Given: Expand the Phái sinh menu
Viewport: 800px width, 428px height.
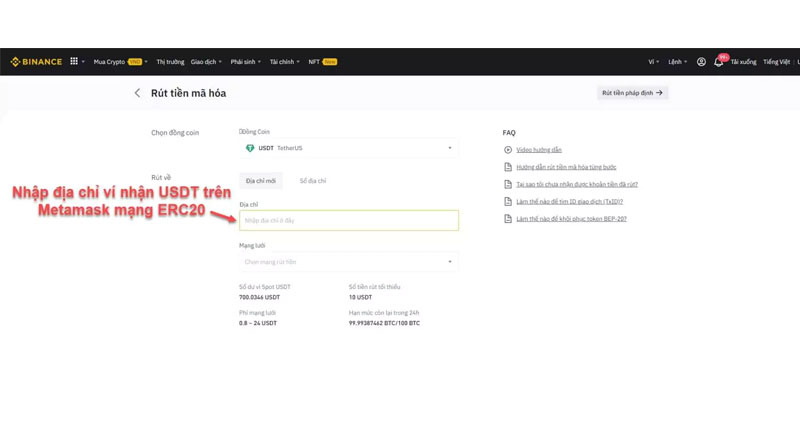Looking at the screenshot, I should (x=245, y=62).
